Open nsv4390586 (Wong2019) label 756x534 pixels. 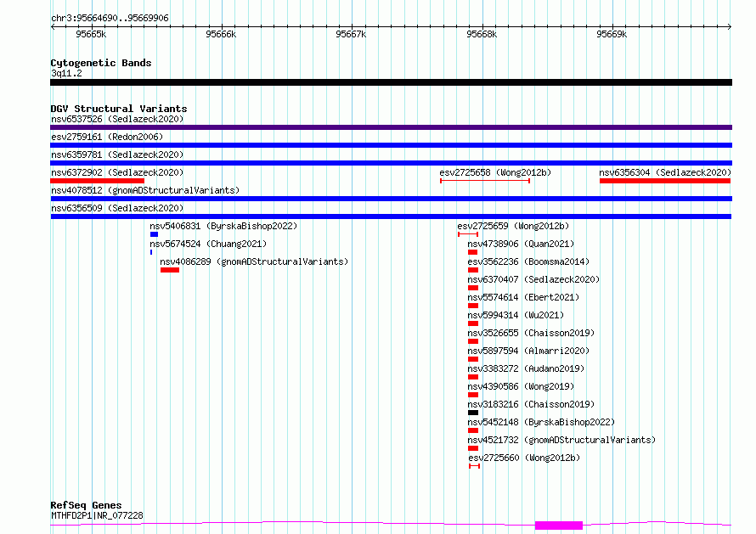[521, 386]
